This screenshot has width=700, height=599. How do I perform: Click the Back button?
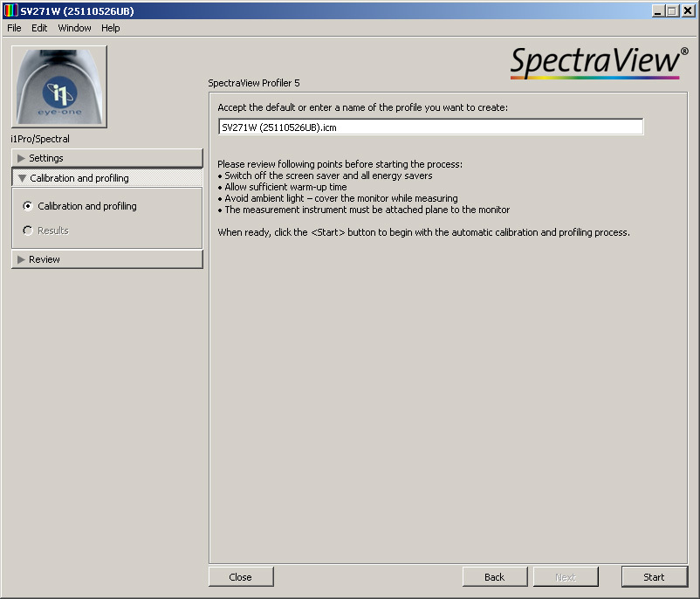[495, 576]
